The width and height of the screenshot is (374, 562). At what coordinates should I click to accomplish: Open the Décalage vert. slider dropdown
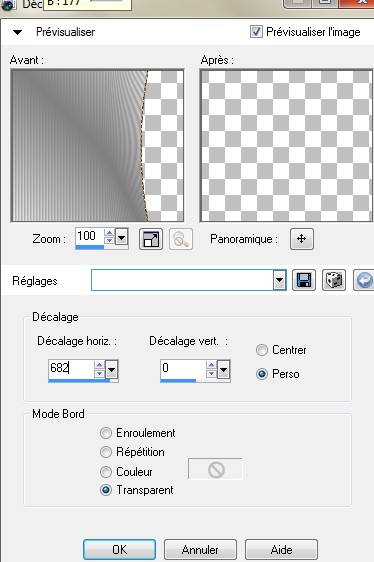point(223,370)
